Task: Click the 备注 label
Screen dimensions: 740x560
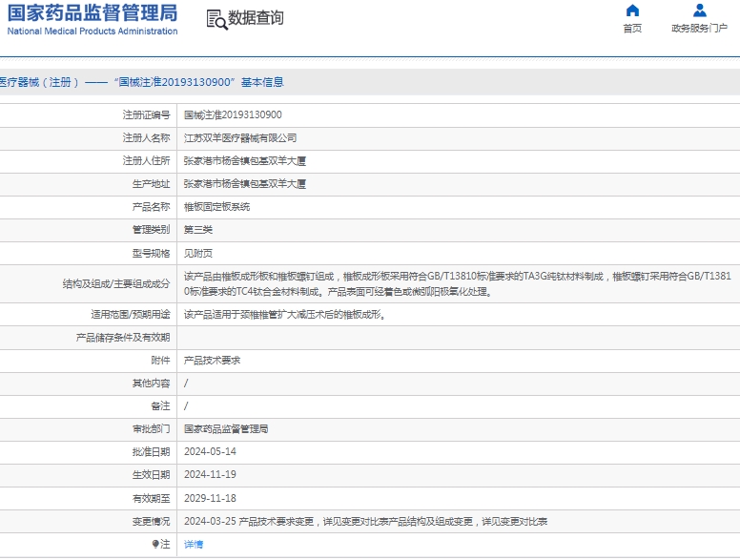Action: (x=160, y=406)
